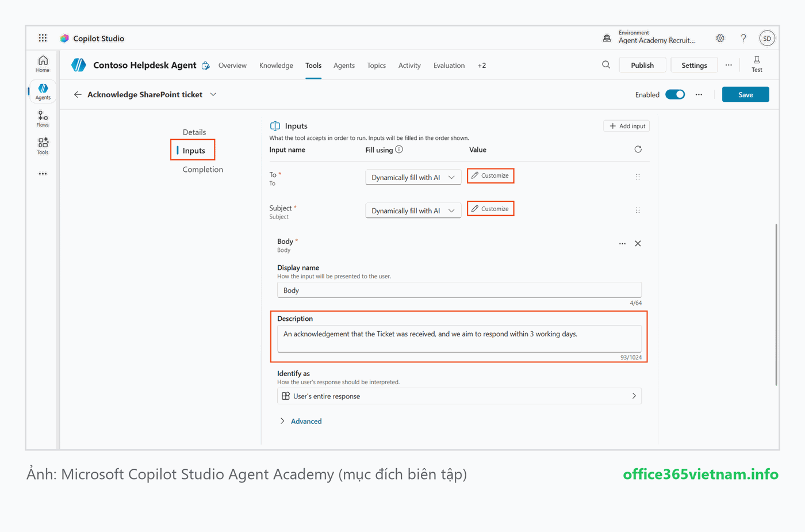
Task: Show more sidebar options ellipsis
Action: (43, 174)
